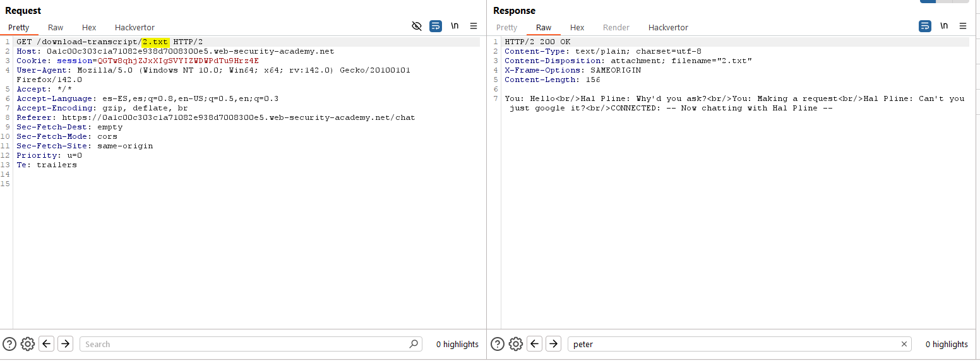The width and height of the screenshot is (980, 361).
Task: Open Request panel options menu
Action: 474,26
